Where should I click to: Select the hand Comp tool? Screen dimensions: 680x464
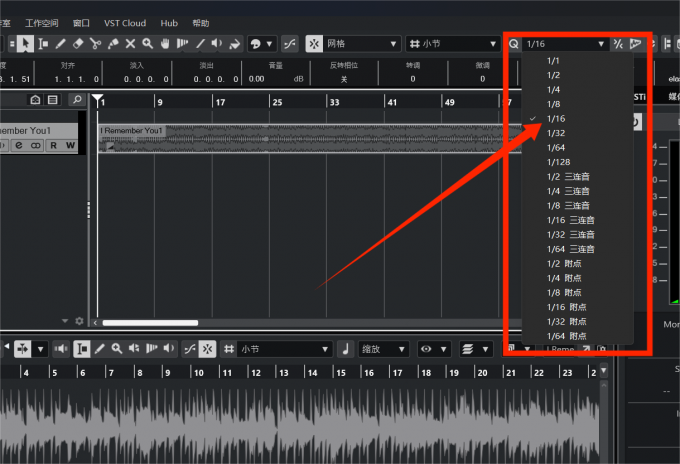tap(165, 44)
